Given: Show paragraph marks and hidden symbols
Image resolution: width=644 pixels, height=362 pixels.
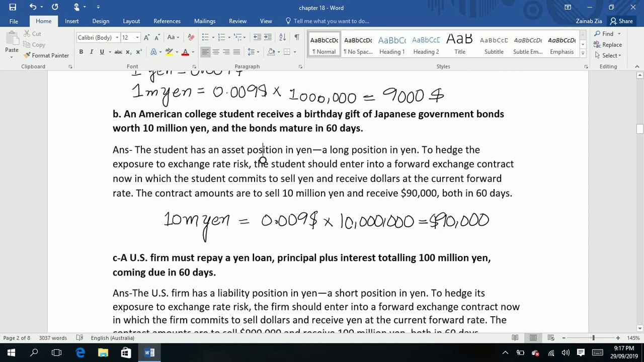Looking at the screenshot, I should pos(297,37).
